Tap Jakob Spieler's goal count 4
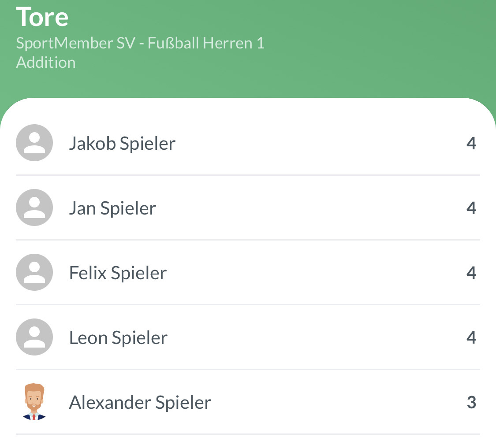 [471, 144]
